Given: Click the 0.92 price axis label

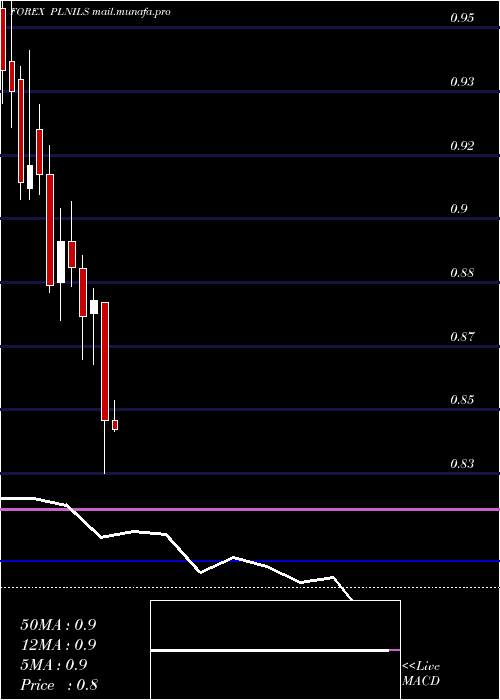Looking at the screenshot, I should 462,146.
